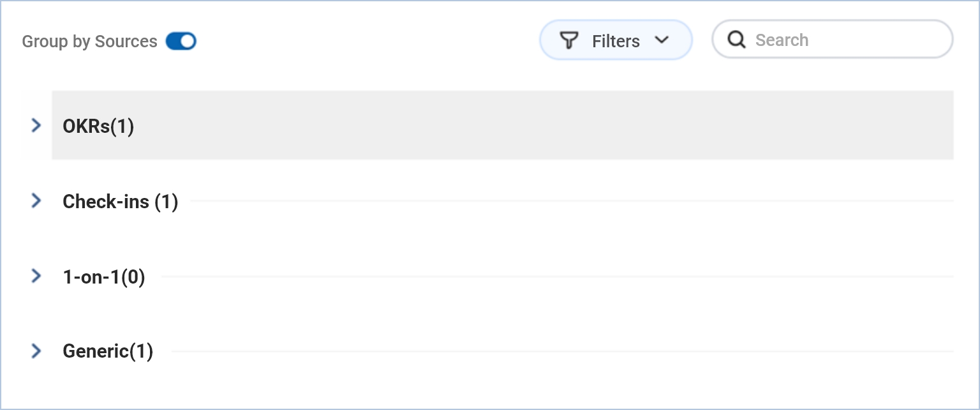
Task: Select the Check-ins (1) group title
Action: [120, 202]
